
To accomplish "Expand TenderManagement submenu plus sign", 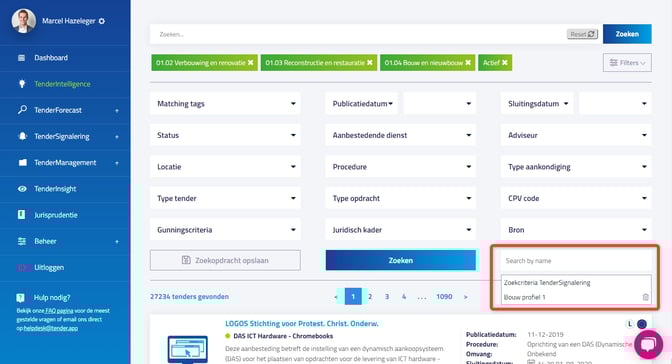I will [117, 163].
